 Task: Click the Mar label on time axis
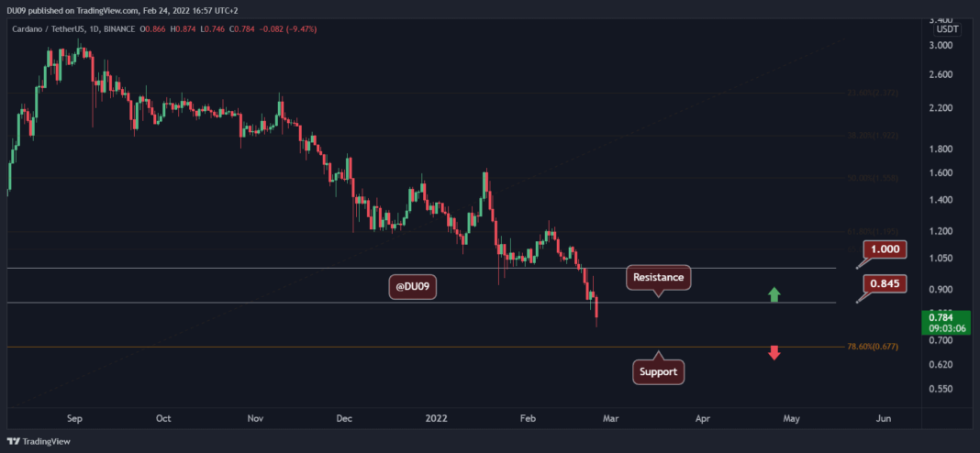click(610, 418)
